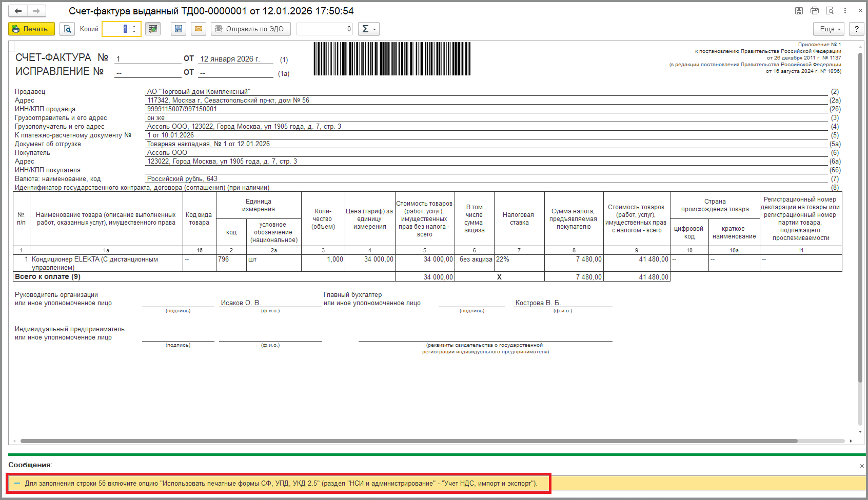Open print preview from the toolbar
Screen dimensions: 868x500
pos(67,29)
